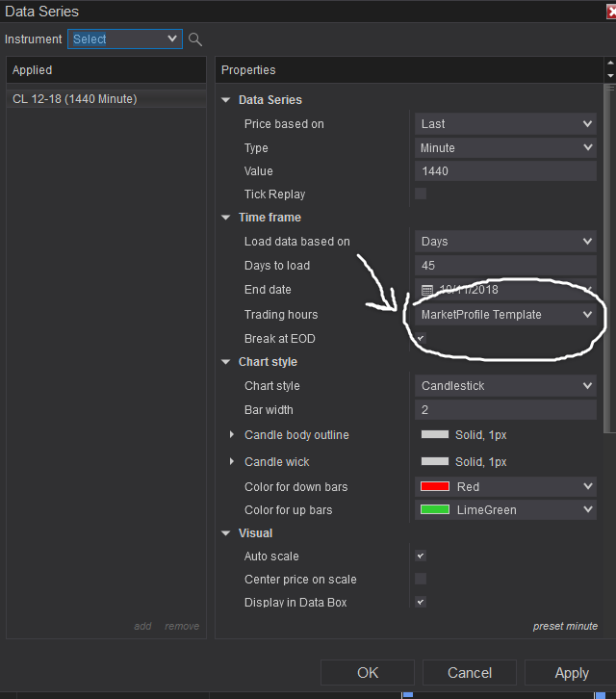
Task: Click the Days to load field
Action: tap(505, 266)
